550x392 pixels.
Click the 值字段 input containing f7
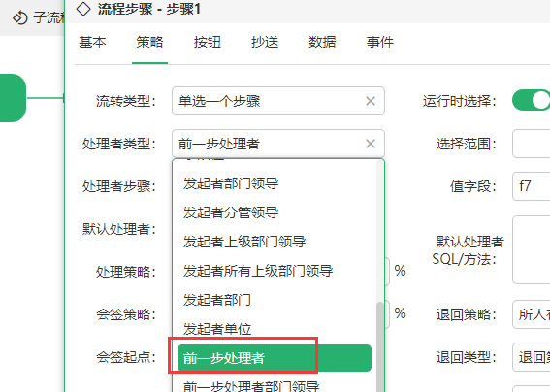coord(531,186)
